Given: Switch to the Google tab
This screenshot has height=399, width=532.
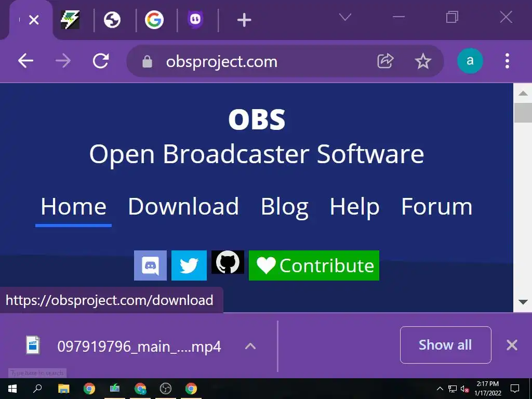Looking at the screenshot, I should (x=154, y=20).
